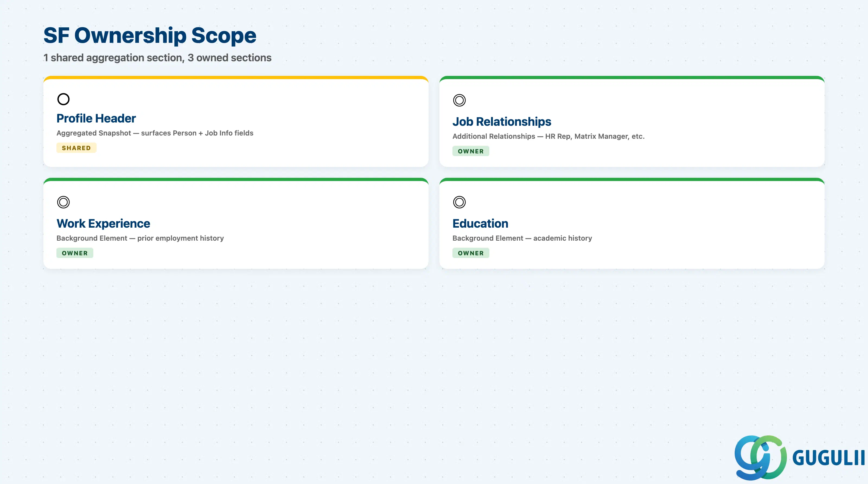This screenshot has height=484, width=868.
Task: Select the SHARED badge on Profile Header
Action: point(76,148)
